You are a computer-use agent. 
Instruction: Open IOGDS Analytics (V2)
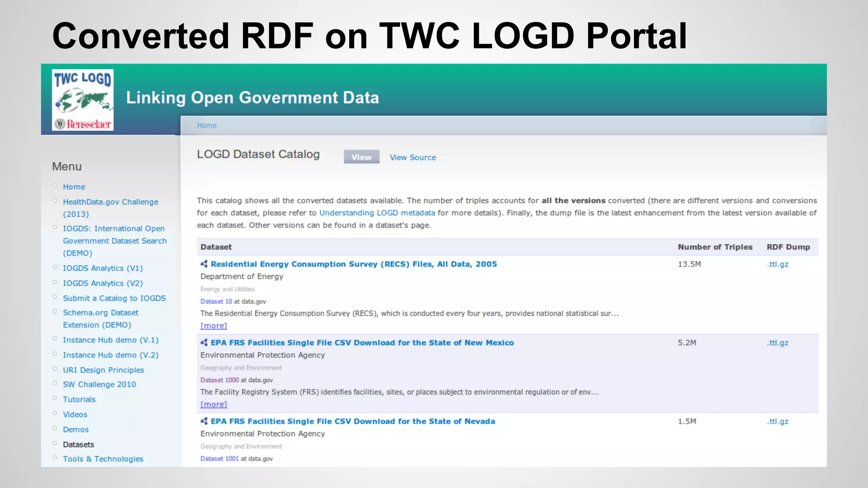103,283
